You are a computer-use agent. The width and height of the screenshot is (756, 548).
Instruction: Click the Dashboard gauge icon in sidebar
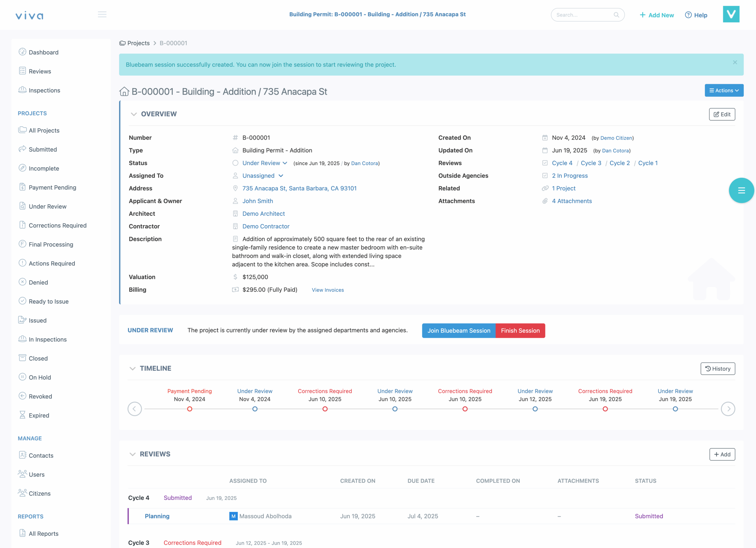pyautogui.click(x=22, y=52)
